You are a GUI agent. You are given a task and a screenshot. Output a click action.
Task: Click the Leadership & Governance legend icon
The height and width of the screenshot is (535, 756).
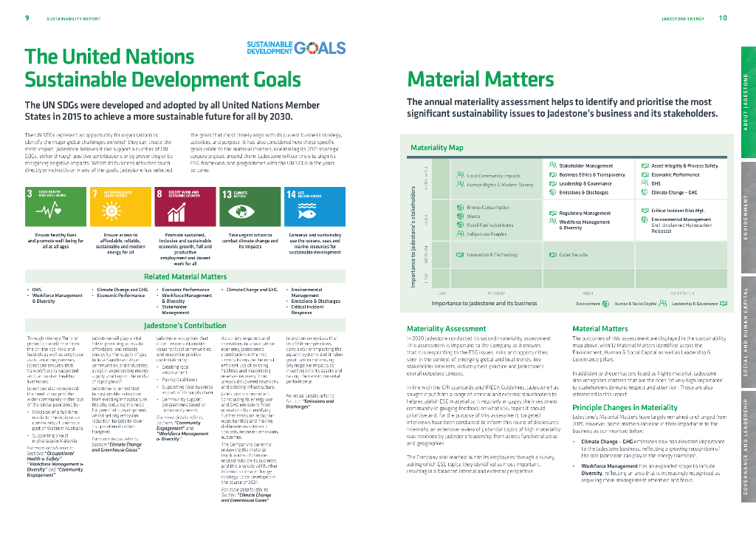(724, 304)
